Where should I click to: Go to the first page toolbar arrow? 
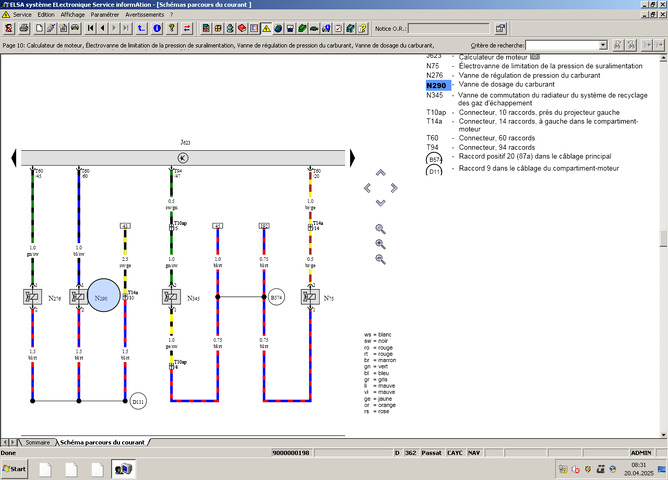tap(89, 28)
